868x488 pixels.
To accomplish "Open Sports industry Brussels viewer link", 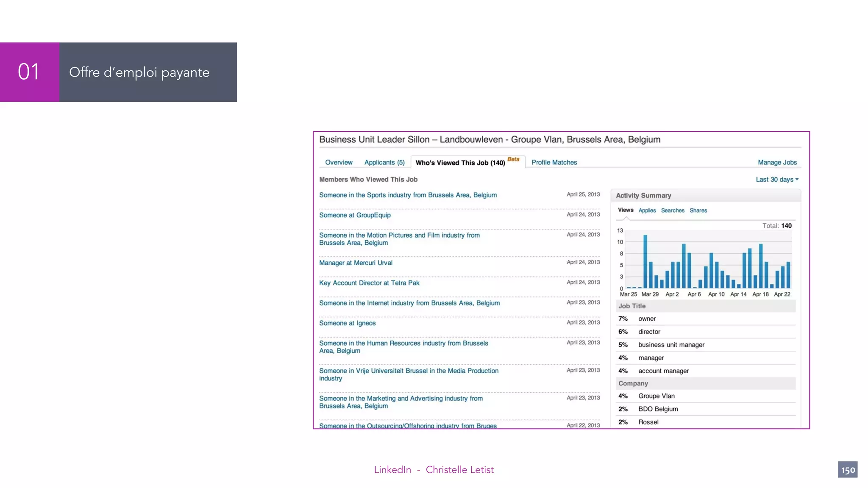I will point(408,195).
